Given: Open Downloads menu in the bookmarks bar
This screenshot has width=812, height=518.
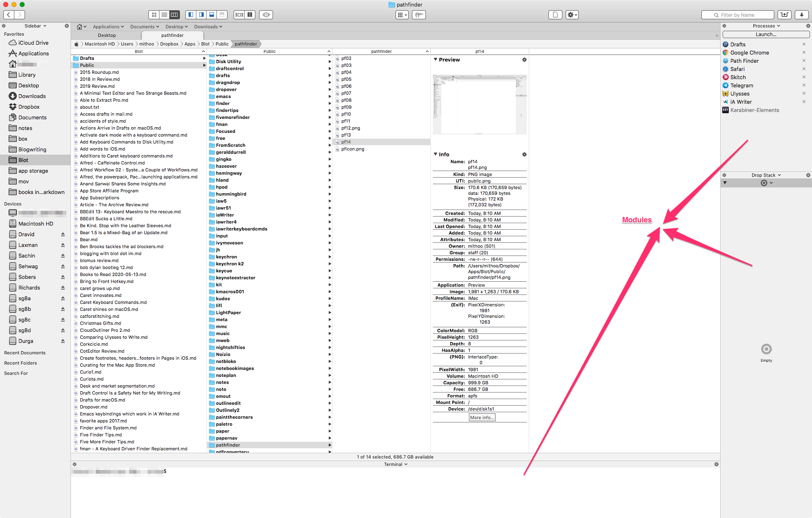Looking at the screenshot, I should pyautogui.click(x=208, y=27).
